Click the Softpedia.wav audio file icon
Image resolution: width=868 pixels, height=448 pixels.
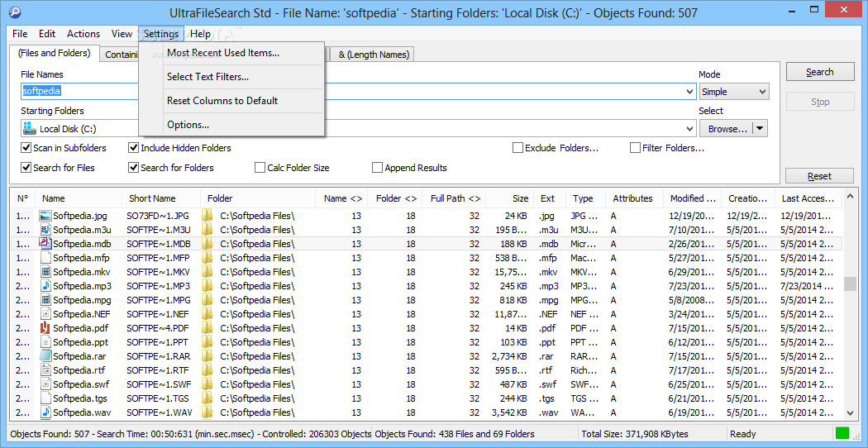(45, 412)
